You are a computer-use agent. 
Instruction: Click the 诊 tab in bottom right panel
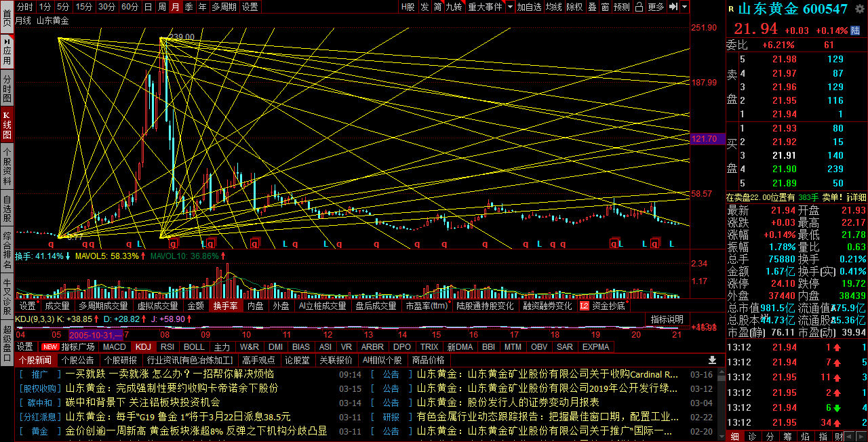tap(753, 436)
